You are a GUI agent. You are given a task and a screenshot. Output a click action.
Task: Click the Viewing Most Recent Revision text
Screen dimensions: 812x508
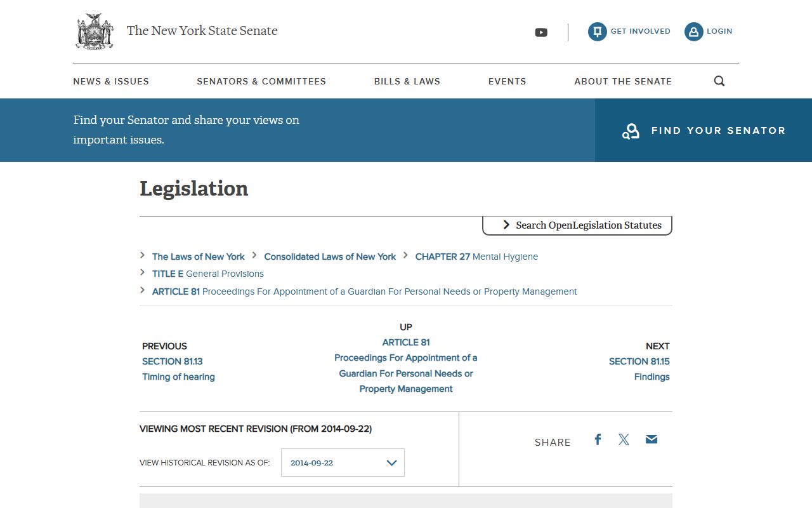point(256,429)
